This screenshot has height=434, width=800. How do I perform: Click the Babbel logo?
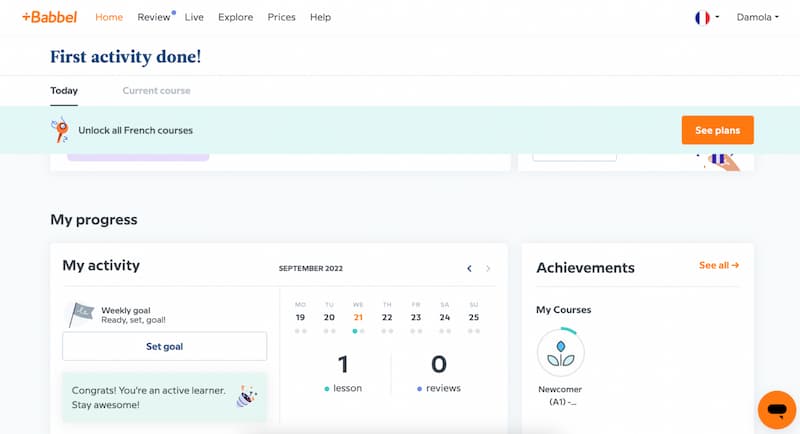click(x=49, y=17)
